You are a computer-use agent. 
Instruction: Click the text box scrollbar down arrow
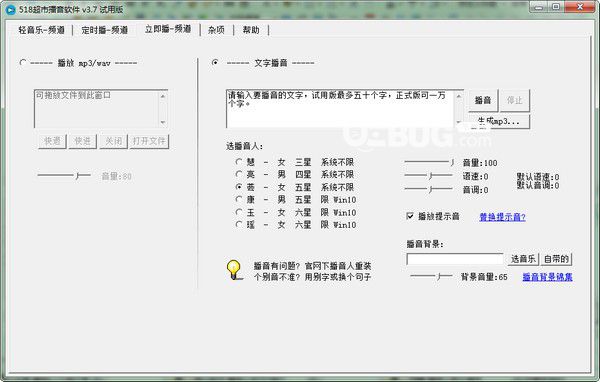(x=458, y=122)
